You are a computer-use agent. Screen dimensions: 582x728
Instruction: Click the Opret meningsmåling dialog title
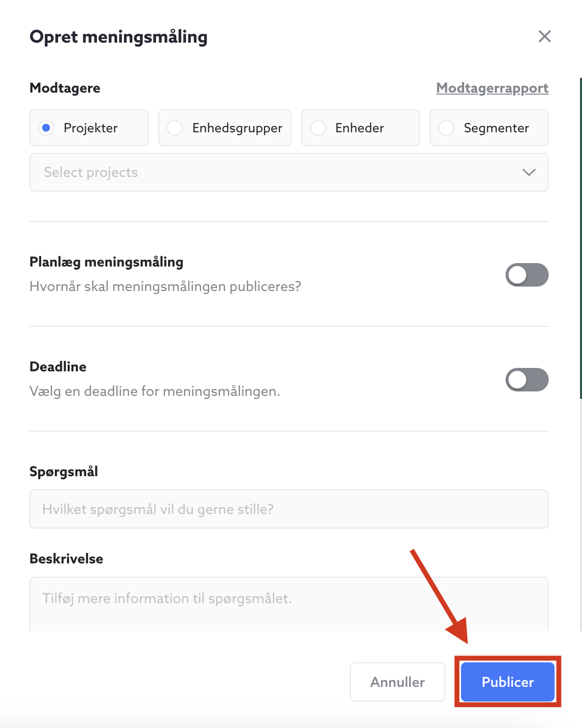pyautogui.click(x=119, y=37)
